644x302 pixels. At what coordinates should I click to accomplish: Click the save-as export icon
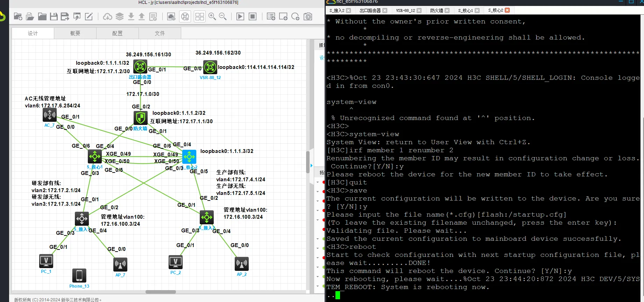click(65, 16)
